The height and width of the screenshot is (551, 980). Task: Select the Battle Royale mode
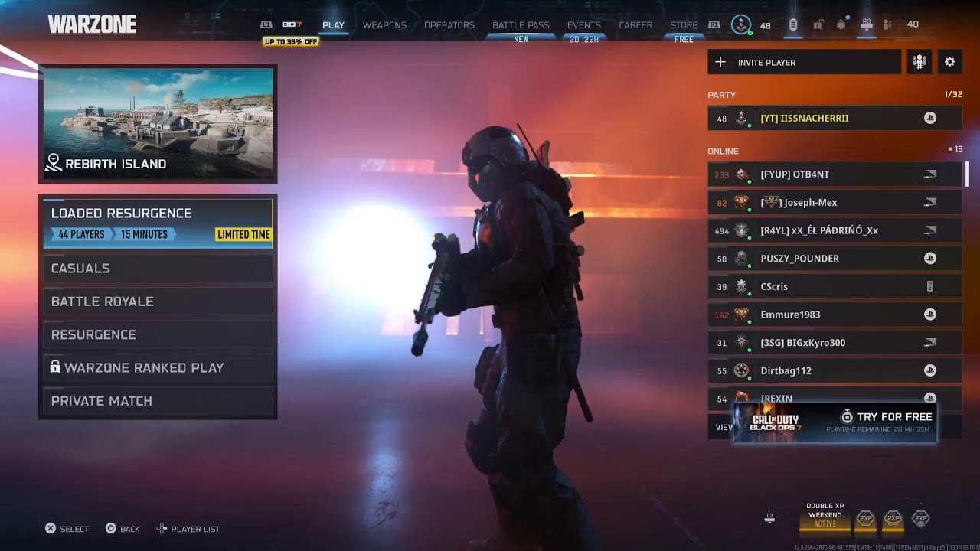pos(158,302)
